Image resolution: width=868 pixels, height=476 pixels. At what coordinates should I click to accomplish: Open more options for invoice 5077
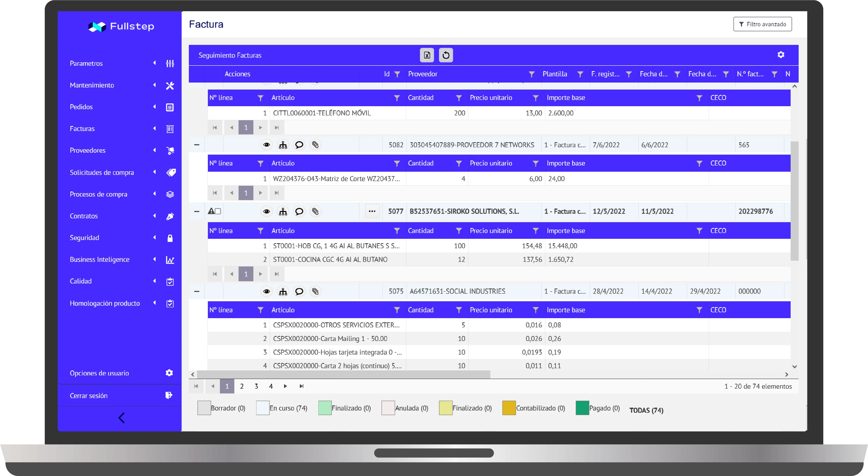tap(372, 211)
